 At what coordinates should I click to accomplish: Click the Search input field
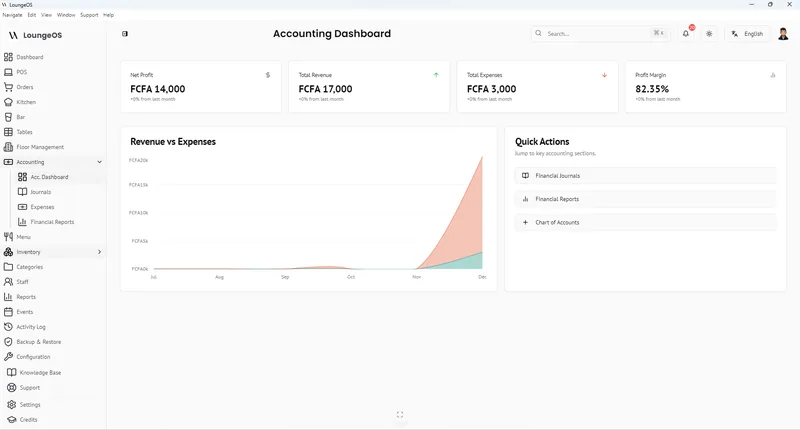click(600, 34)
